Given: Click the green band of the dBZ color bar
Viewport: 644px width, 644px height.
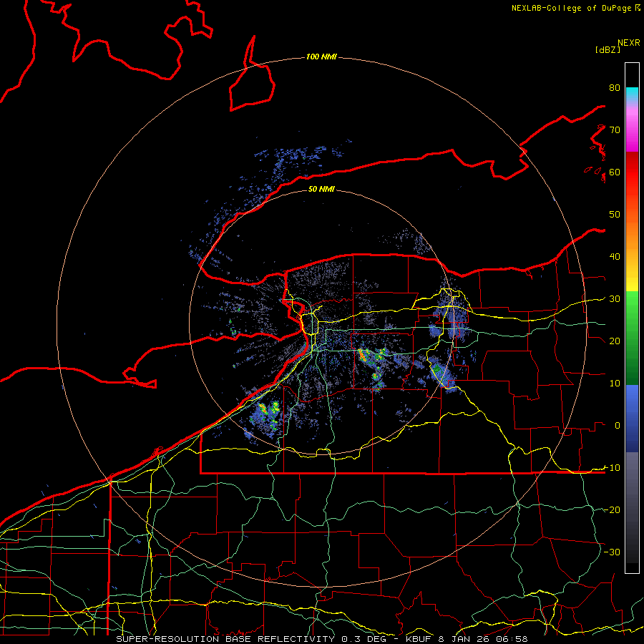Looking at the screenshot, I should tap(632, 338).
